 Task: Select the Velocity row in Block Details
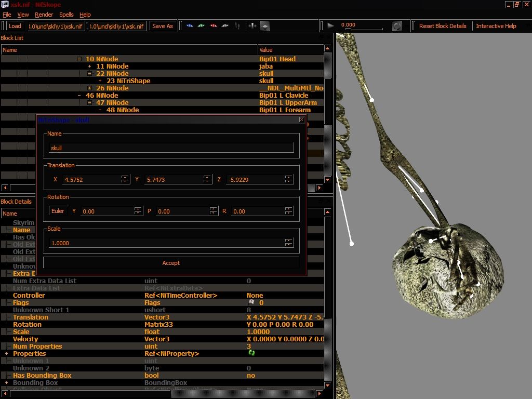coord(163,339)
